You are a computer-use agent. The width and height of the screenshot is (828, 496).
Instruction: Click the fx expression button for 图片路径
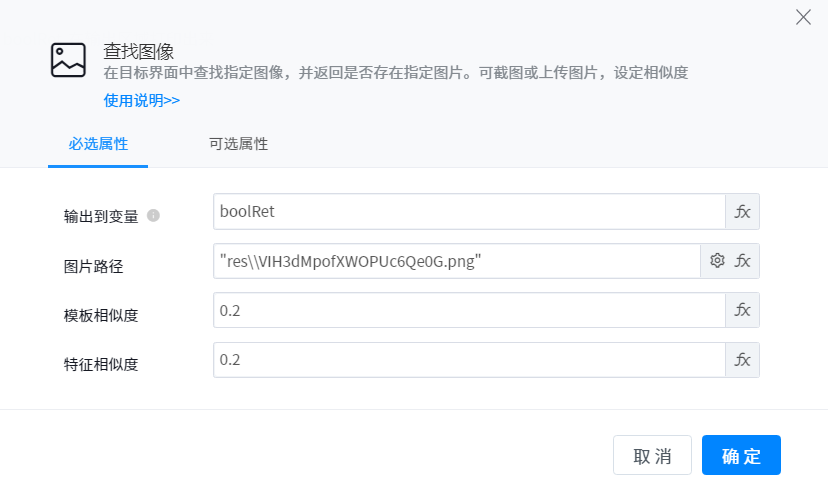[743, 261]
